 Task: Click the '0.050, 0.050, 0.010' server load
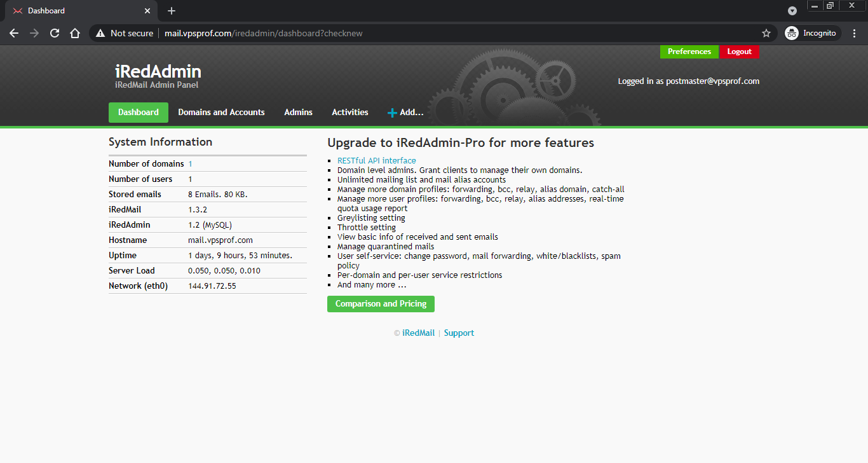(x=224, y=270)
